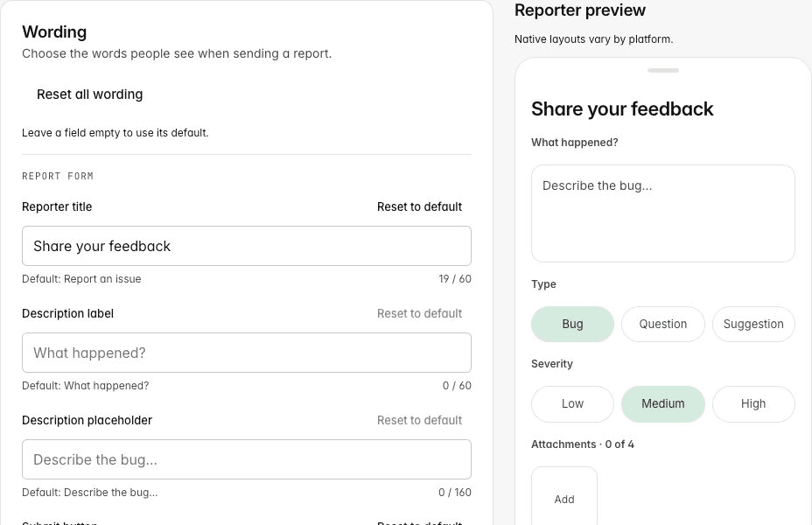Click 'Choose the words people see' subtitle

pyautogui.click(x=177, y=53)
